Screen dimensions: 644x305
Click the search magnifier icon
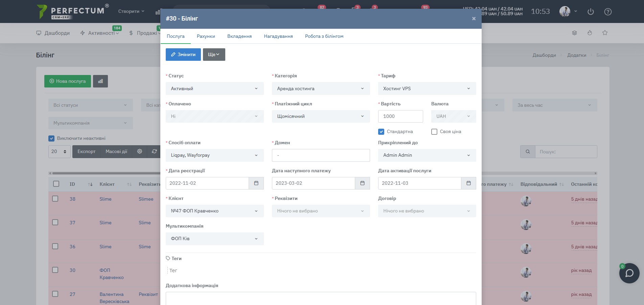528,152
